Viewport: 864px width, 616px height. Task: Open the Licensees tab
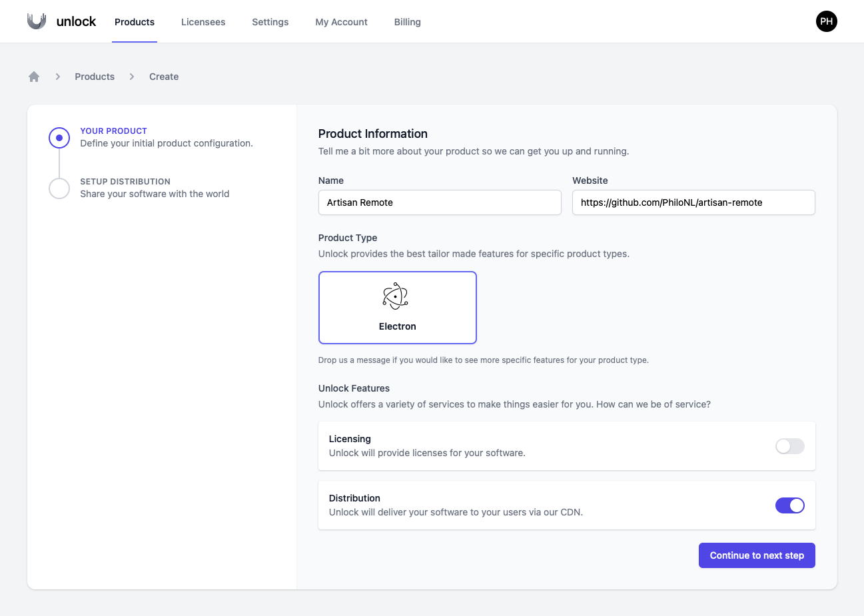click(x=203, y=22)
